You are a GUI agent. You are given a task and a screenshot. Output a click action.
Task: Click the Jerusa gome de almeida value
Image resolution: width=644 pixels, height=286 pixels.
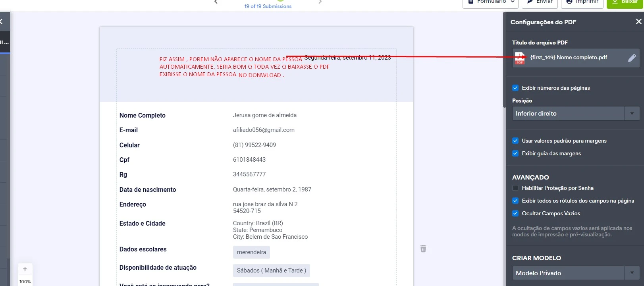[x=265, y=115]
